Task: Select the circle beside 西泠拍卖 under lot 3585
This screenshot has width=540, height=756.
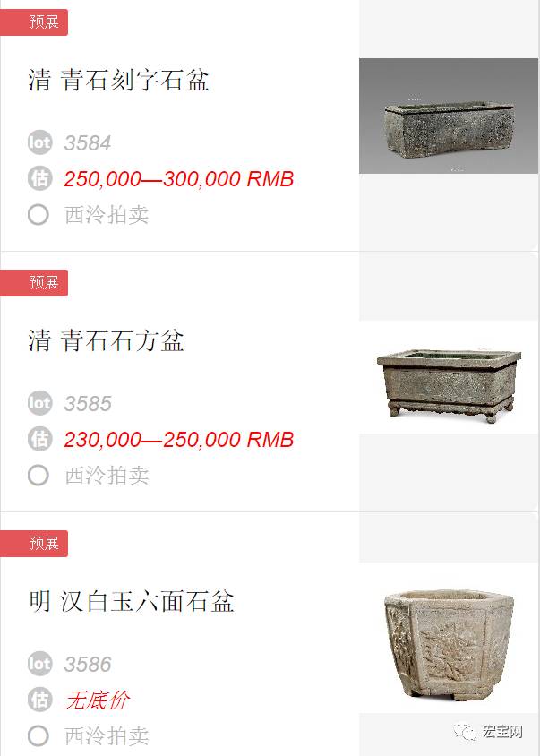Action: pyautogui.click(x=39, y=476)
